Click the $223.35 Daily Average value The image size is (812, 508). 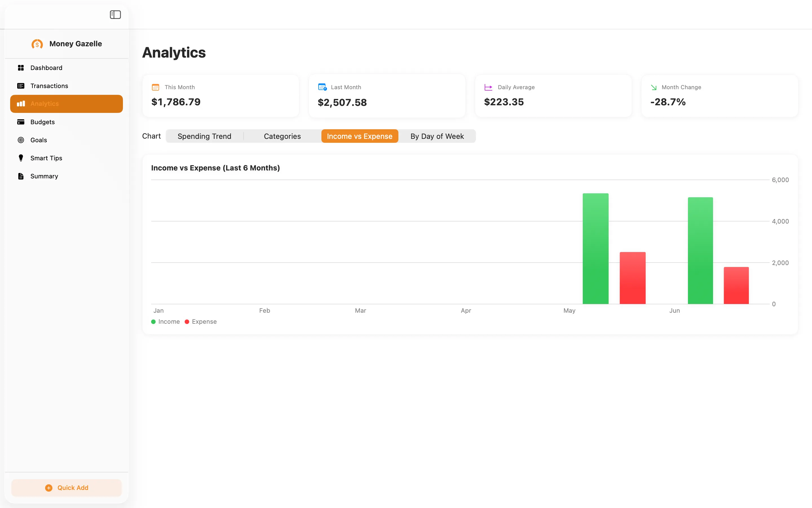(504, 102)
